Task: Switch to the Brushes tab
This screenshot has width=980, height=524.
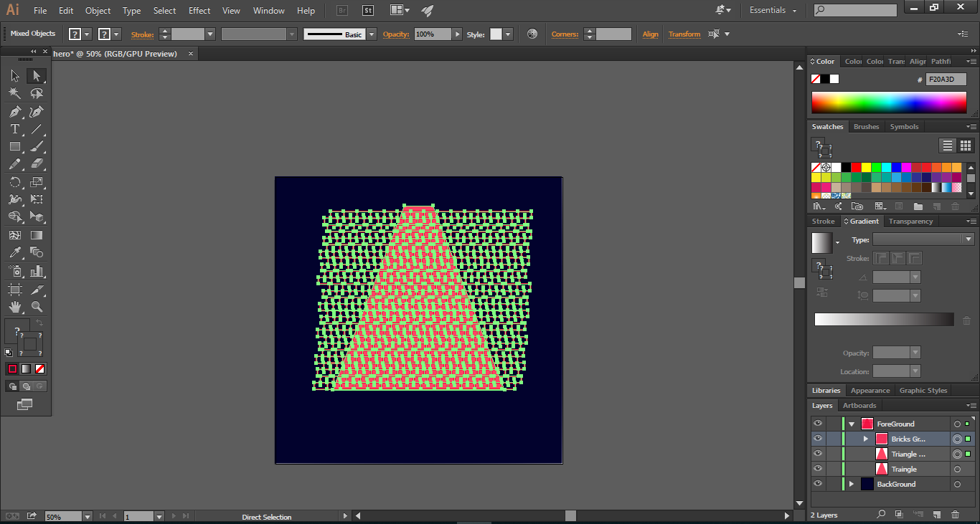Action: tap(866, 126)
